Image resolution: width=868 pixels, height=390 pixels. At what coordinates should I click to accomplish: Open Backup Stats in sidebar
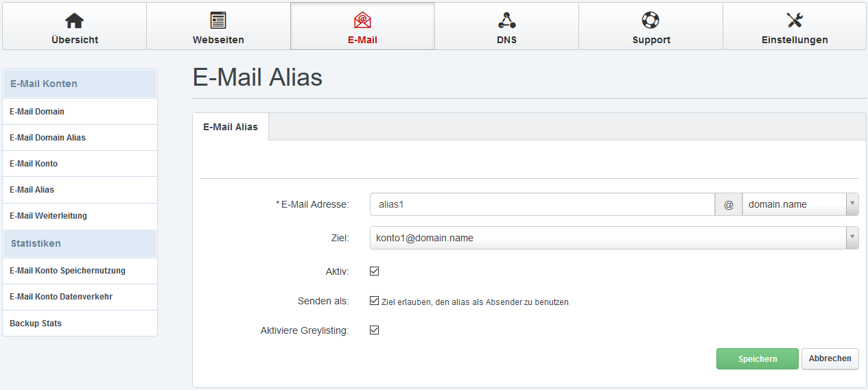[36, 324]
